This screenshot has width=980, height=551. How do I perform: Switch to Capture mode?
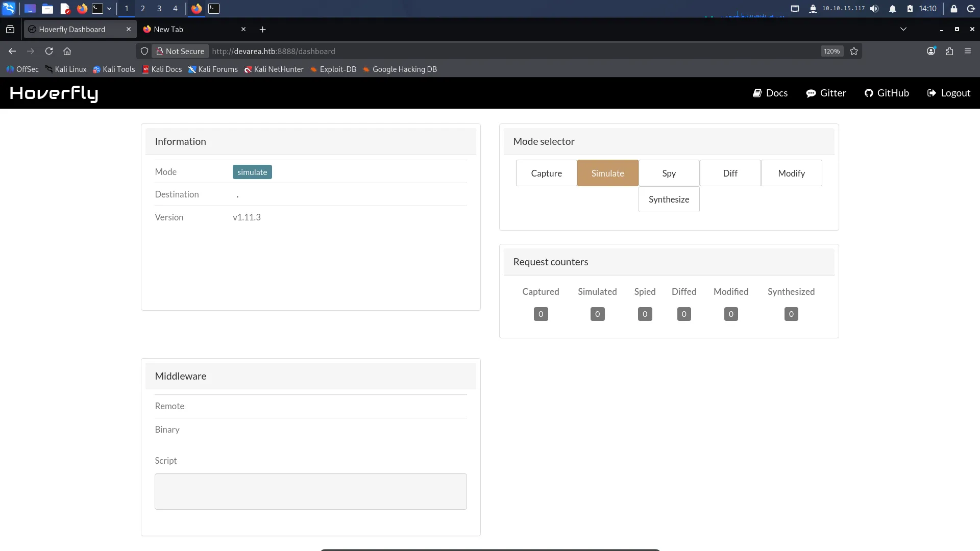(546, 173)
